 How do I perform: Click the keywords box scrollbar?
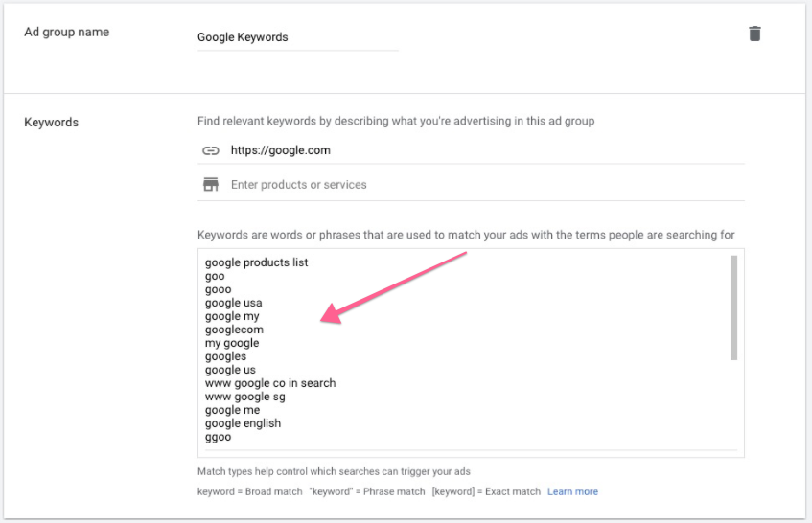tap(733, 307)
